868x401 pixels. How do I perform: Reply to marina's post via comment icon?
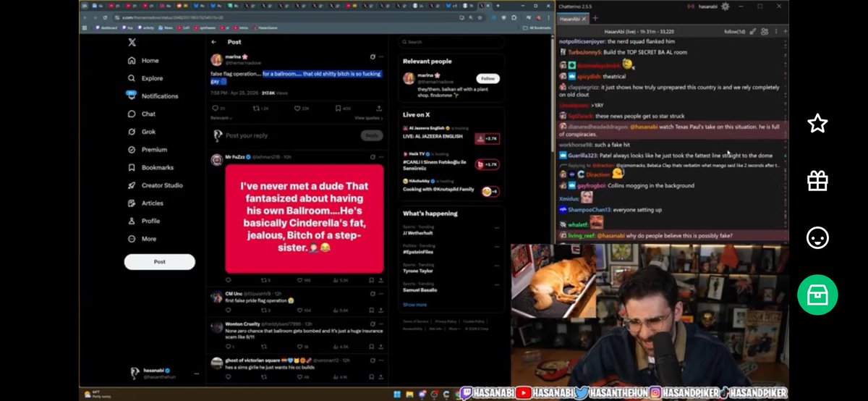[216, 109]
